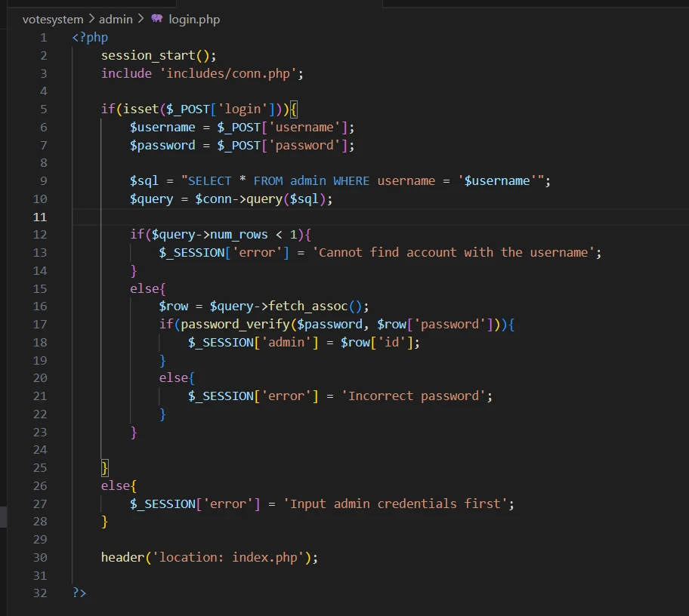Click line number 1 in the gutter

44,38
